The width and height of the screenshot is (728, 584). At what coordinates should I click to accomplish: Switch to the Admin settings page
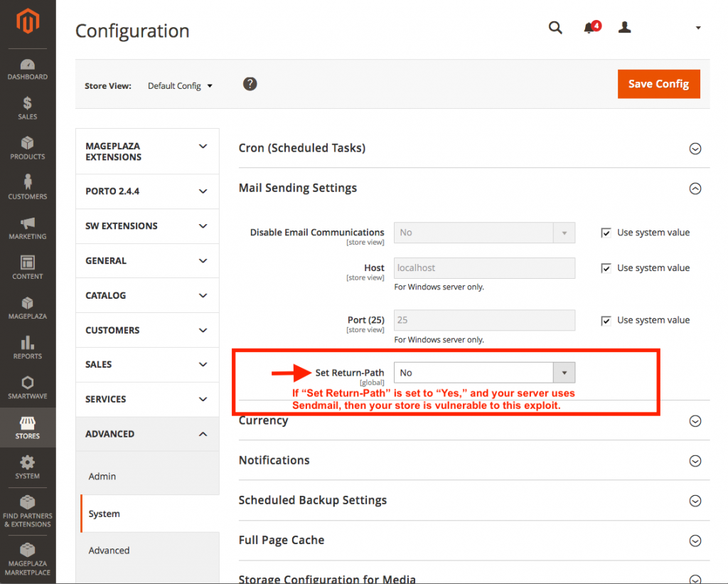[x=102, y=476]
